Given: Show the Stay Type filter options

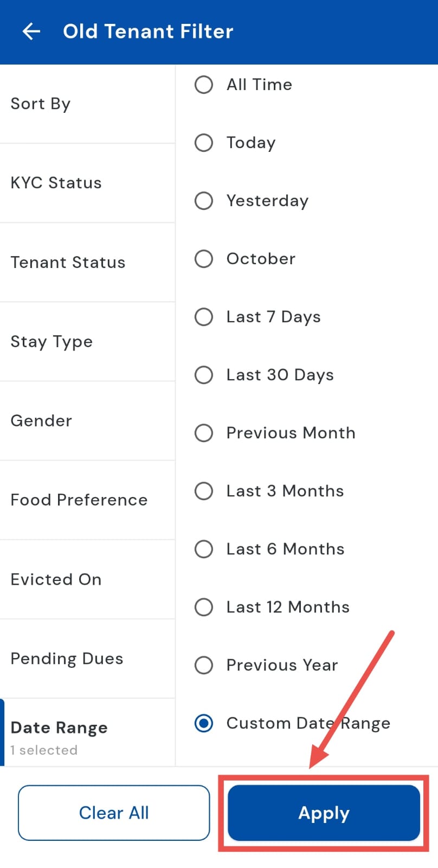Looking at the screenshot, I should click(87, 341).
